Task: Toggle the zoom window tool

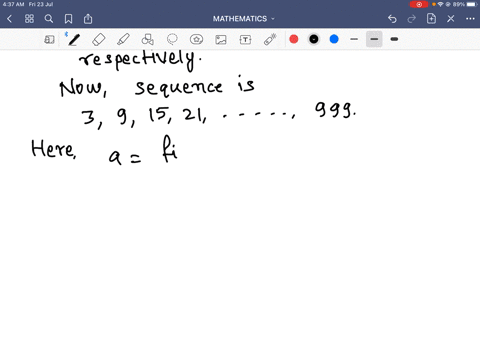Action: click(49, 40)
